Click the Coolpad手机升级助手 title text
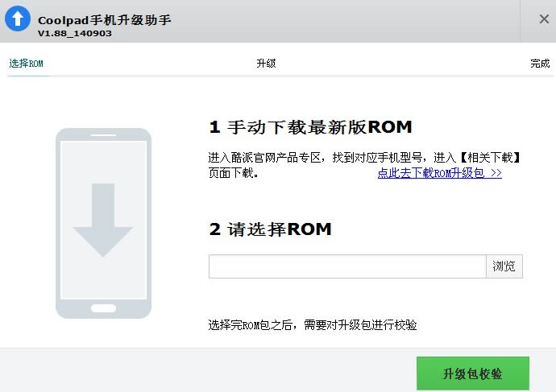Screen dimensions: 556x392 [x=104, y=19]
